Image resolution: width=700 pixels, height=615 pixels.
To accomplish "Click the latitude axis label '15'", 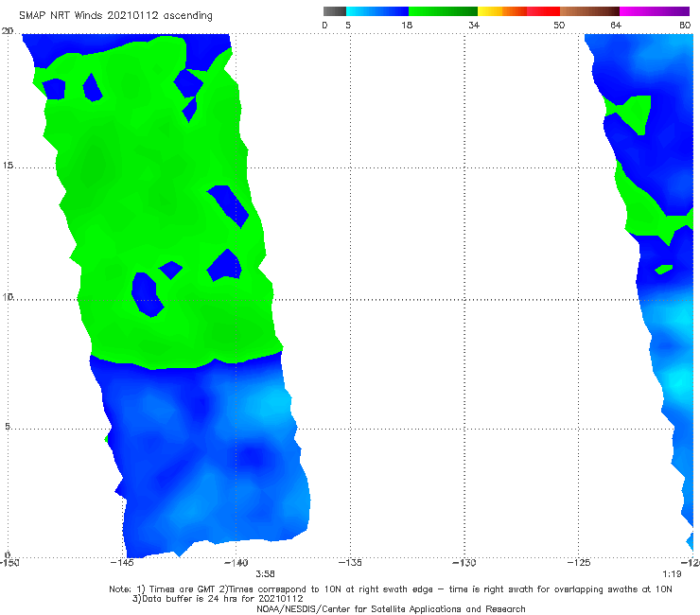I will point(8,166).
